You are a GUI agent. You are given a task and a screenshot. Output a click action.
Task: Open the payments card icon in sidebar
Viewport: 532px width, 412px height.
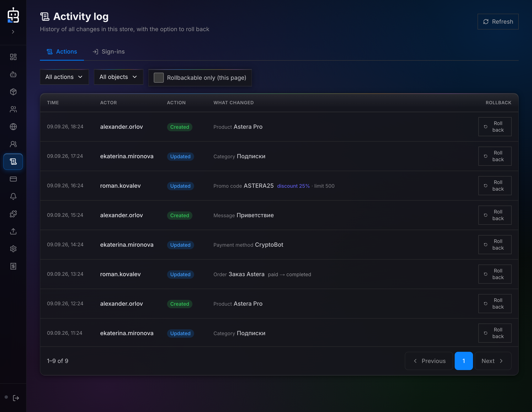[x=13, y=179]
